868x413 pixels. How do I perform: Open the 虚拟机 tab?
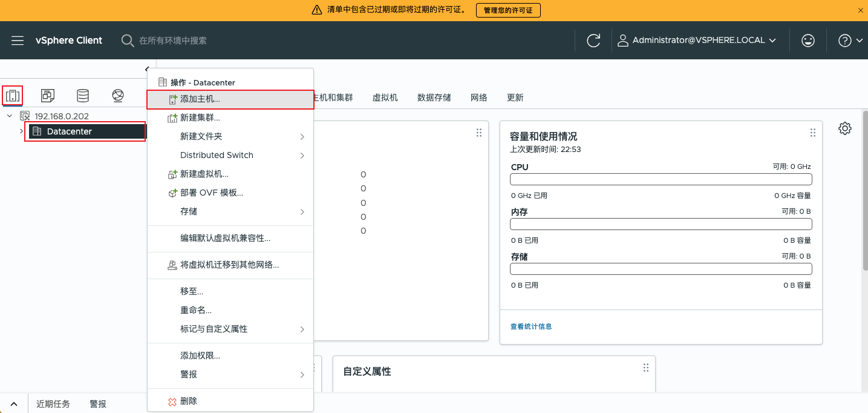[x=385, y=97]
